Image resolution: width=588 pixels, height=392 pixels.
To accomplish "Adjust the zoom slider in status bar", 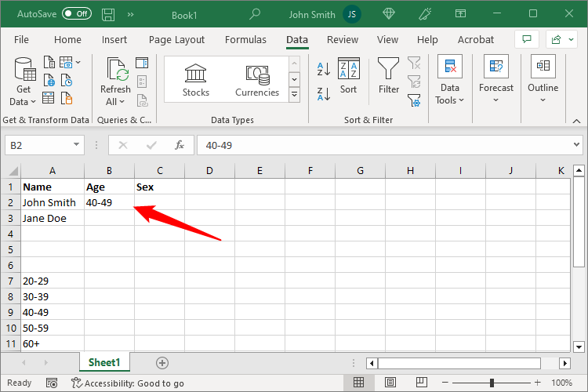I will coord(492,383).
